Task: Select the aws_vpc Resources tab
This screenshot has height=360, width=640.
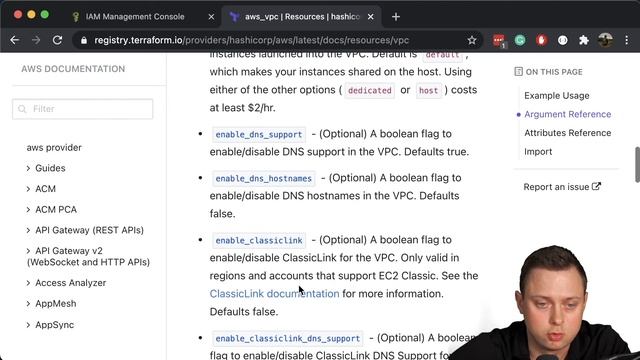Action: coord(302,17)
